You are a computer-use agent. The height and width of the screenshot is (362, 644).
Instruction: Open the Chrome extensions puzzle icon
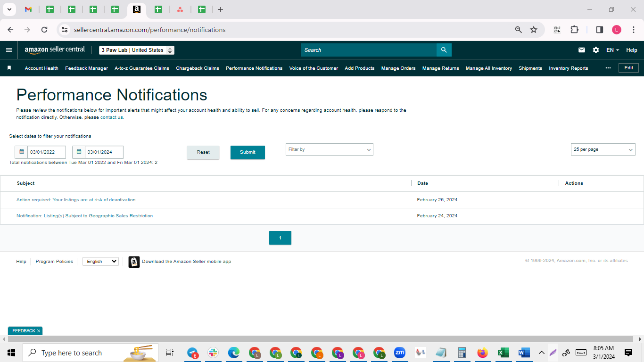point(574,30)
